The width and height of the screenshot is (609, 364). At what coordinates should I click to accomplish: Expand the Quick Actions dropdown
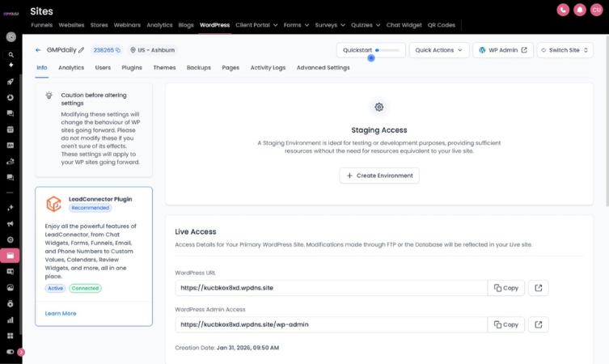(x=439, y=50)
